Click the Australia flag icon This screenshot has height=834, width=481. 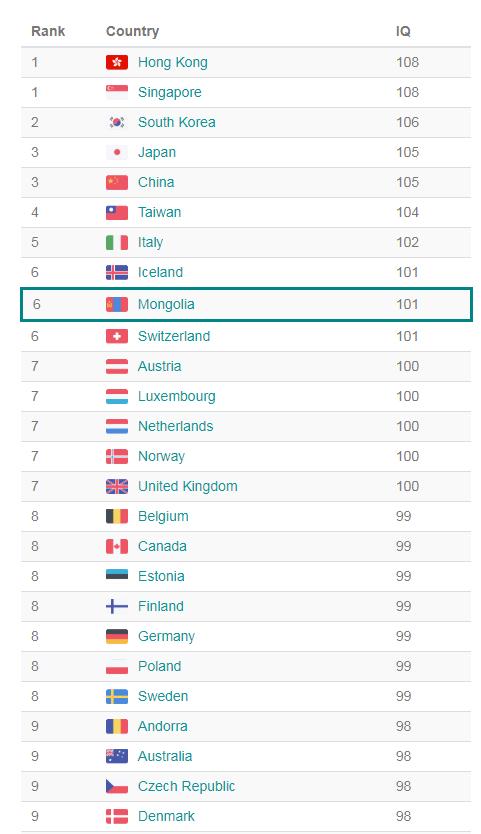[117, 756]
